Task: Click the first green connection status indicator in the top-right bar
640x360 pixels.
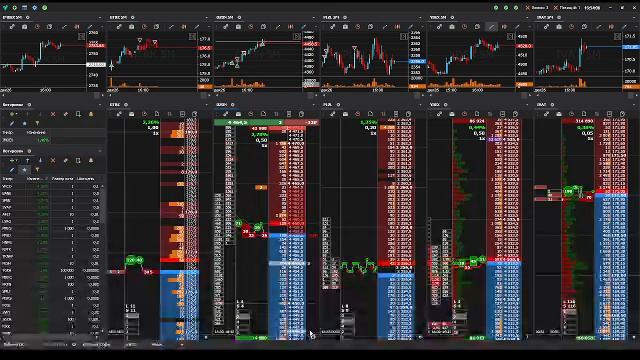Action: pos(496,7)
